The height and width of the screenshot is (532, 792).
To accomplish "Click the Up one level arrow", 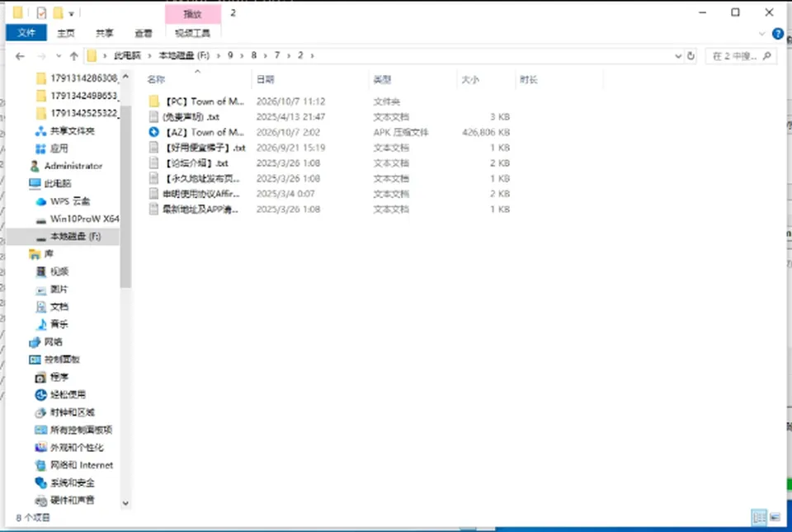I will pyautogui.click(x=73, y=56).
